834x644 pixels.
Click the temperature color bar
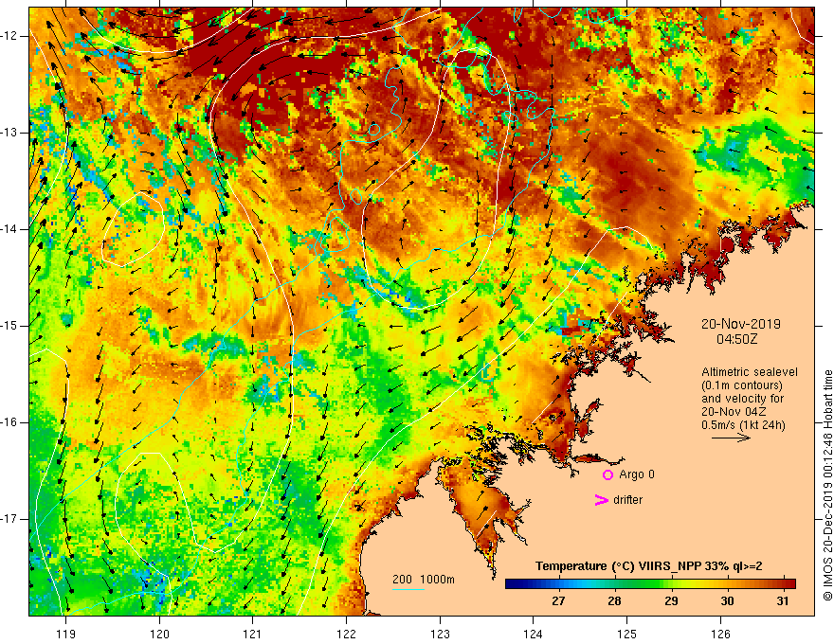pos(650,583)
